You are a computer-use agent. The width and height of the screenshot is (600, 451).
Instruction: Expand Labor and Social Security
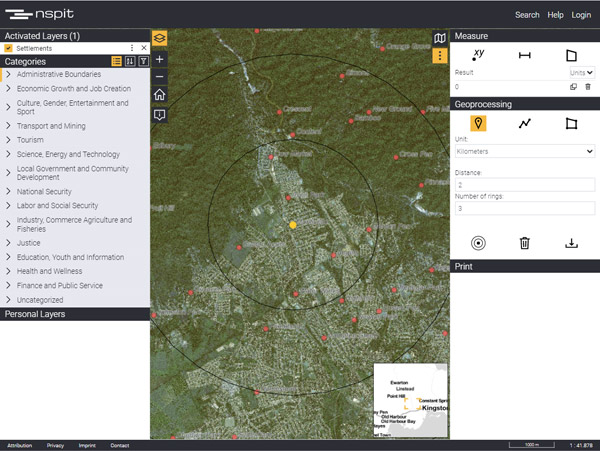[x=8, y=205]
